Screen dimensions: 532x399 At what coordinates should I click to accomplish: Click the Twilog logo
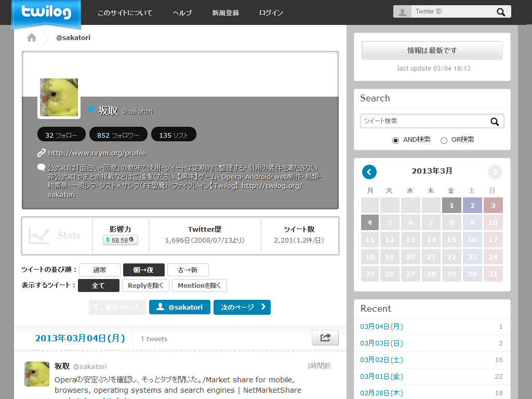(x=46, y=12)
